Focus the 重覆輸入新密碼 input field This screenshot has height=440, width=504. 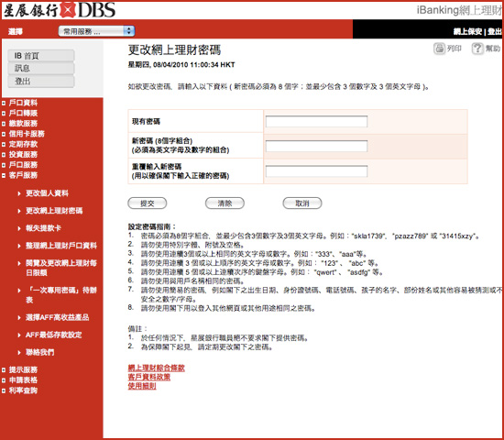pos(316,171)
